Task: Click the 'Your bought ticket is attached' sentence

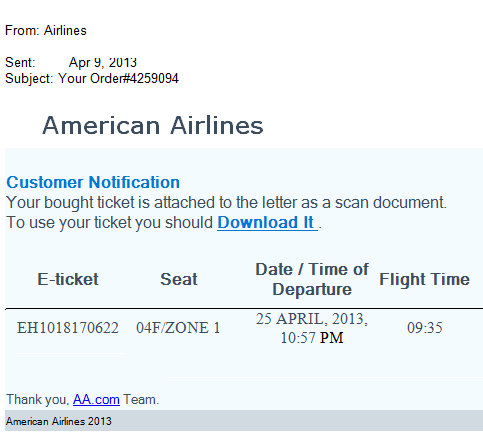Action: [226, 203]
